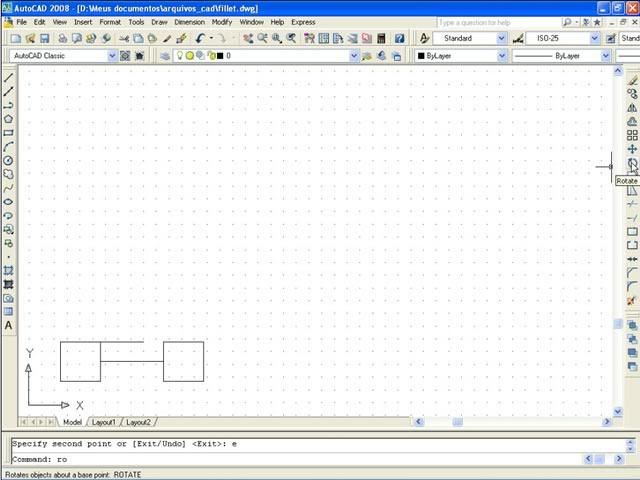
Task: Click the Array modify tool
Action: 632,135
